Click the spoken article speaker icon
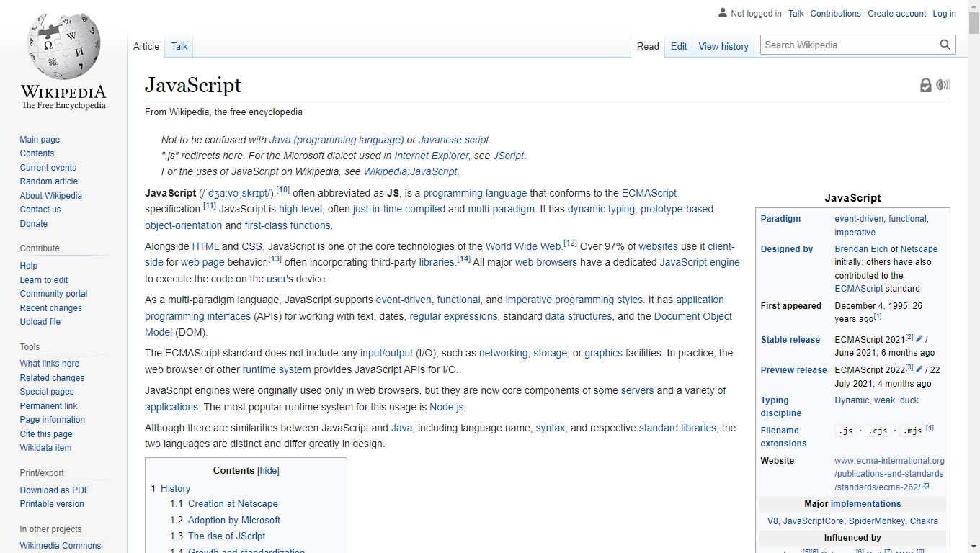This screenshot has height=553, width=980. pyautogui.click(x=943, y=84)
